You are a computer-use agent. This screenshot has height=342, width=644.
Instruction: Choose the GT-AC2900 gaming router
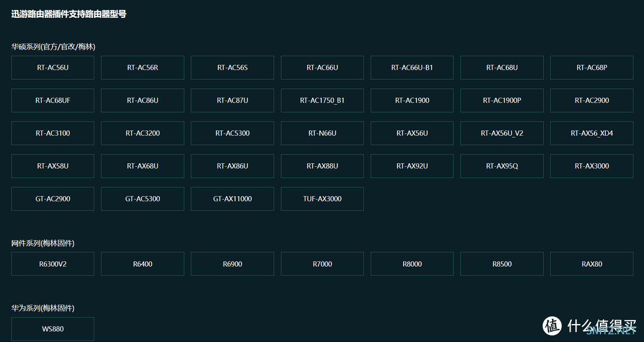point(52,199)
